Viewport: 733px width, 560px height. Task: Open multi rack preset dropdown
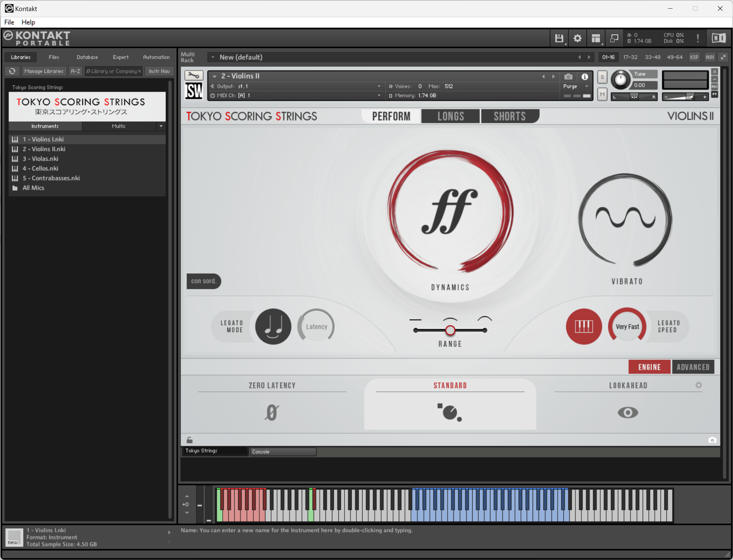click(213, 57)
